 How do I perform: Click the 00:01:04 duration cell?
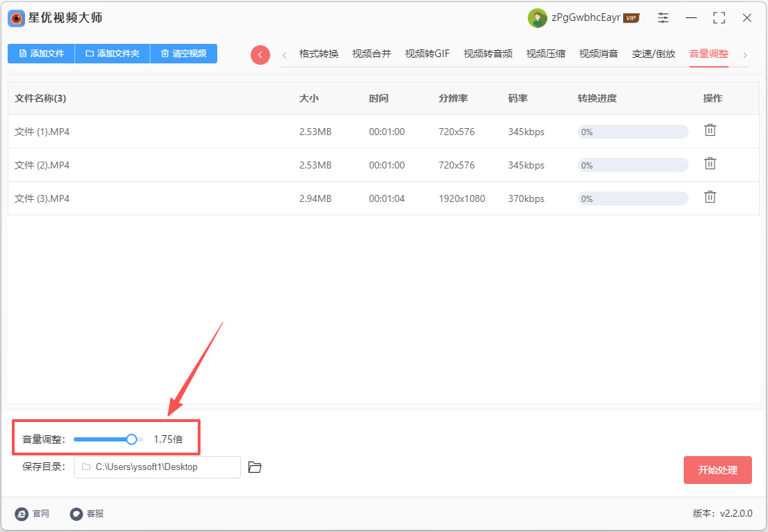387,199
